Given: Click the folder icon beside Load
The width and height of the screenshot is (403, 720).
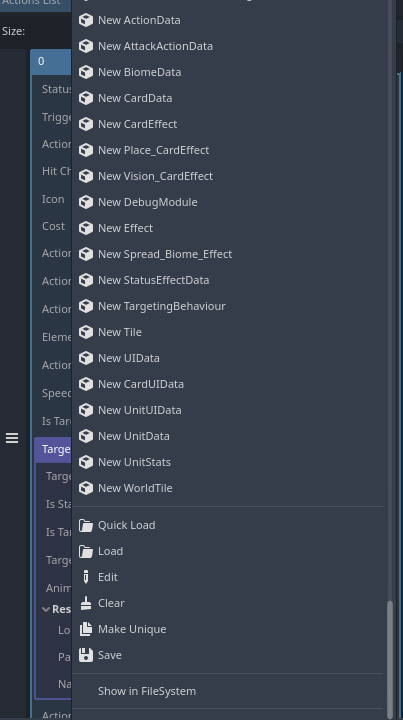Looking at the screenshot, I should (86, 551).
